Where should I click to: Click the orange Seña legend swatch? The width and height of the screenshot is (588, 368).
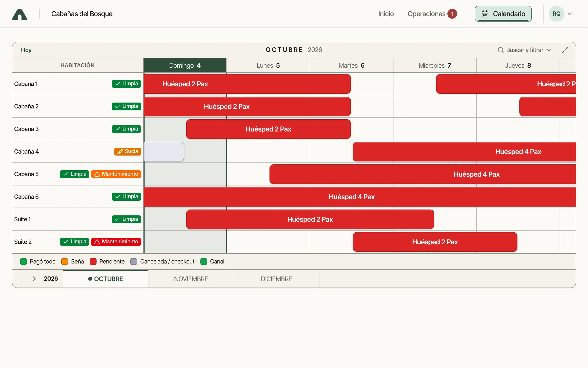pos(65,262)
